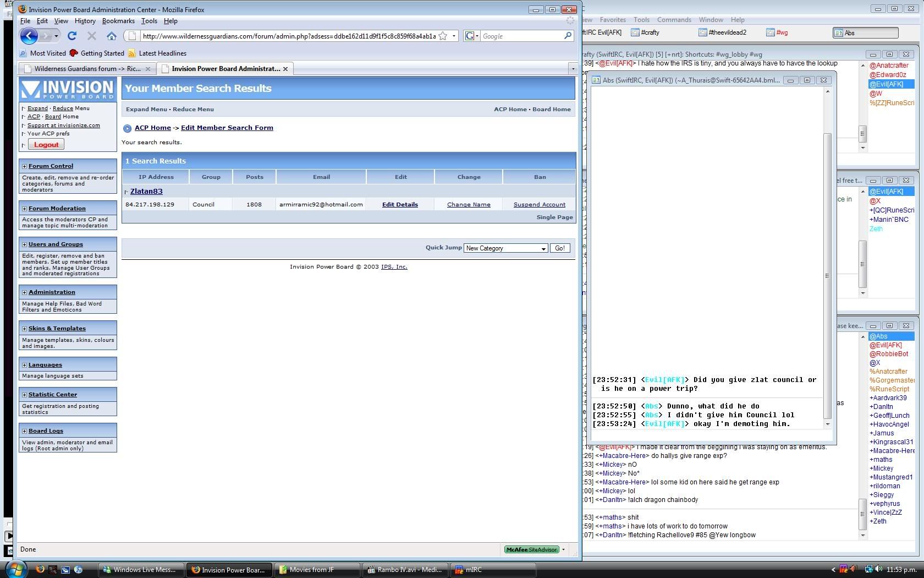The height and width of the screenshot is (578, 924).
Task: Close the Invision Power Board Administration tab
Action: click(x=285, y=69)
